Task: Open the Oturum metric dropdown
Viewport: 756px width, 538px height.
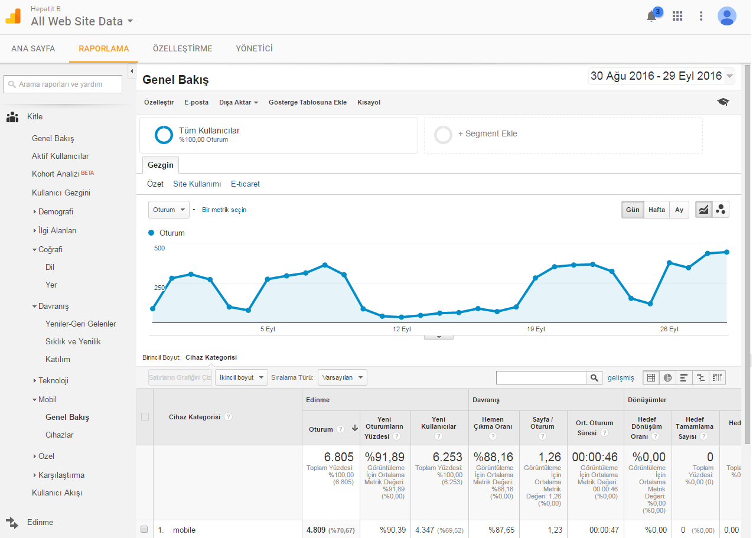Action: pos(169,210)
